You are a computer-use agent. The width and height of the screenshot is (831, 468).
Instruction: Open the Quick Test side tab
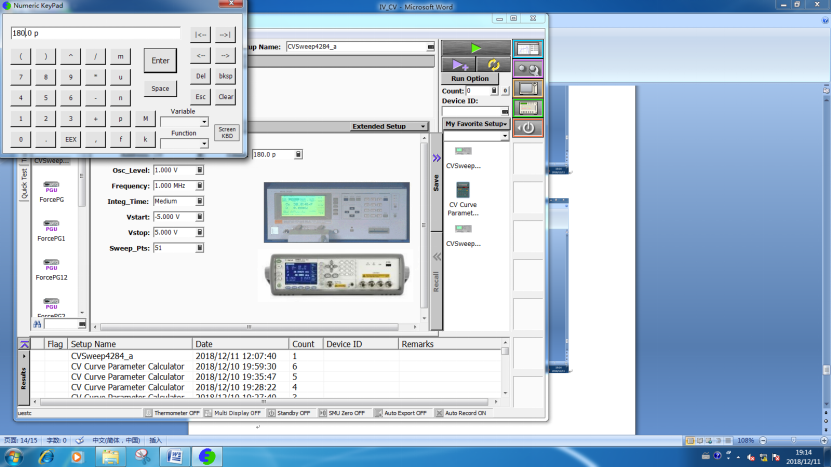point(24,183)
